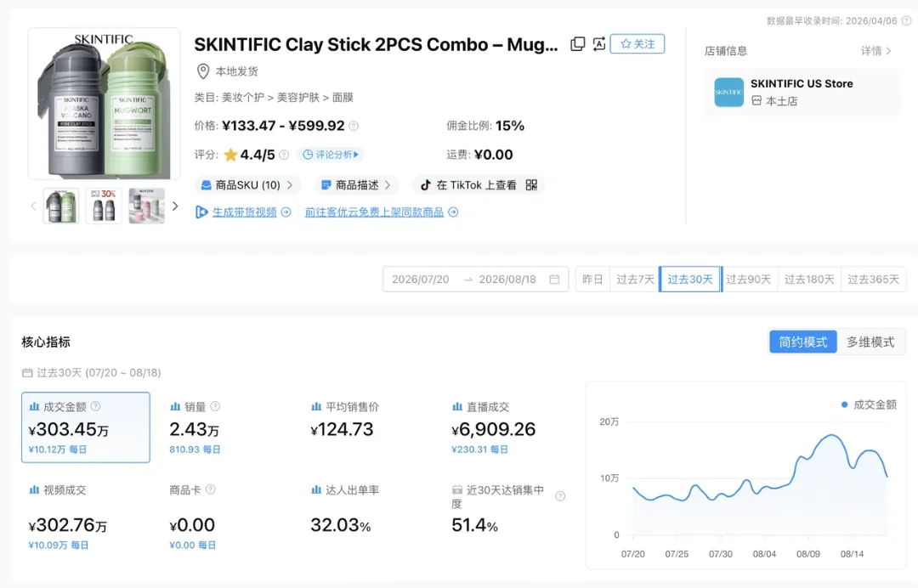Click the 关注 follow button
Image resolution: width=918 pixels, height=588 pixels.
coord(637,44)
